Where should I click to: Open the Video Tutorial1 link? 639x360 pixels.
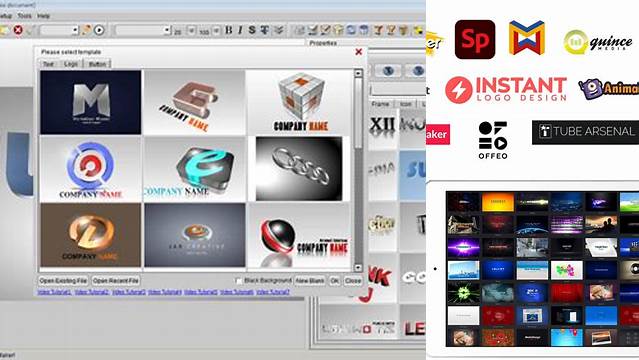(54, 292)
